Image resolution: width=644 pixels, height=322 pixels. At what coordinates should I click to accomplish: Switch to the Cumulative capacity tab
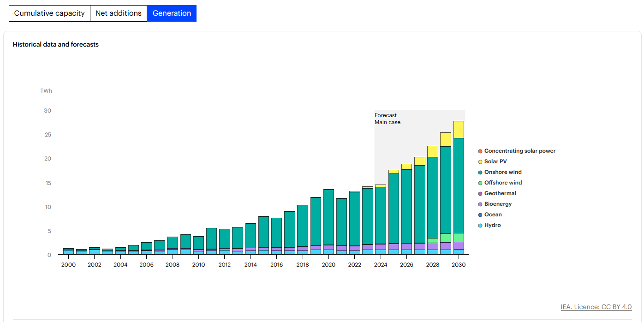tap(49, 13)
